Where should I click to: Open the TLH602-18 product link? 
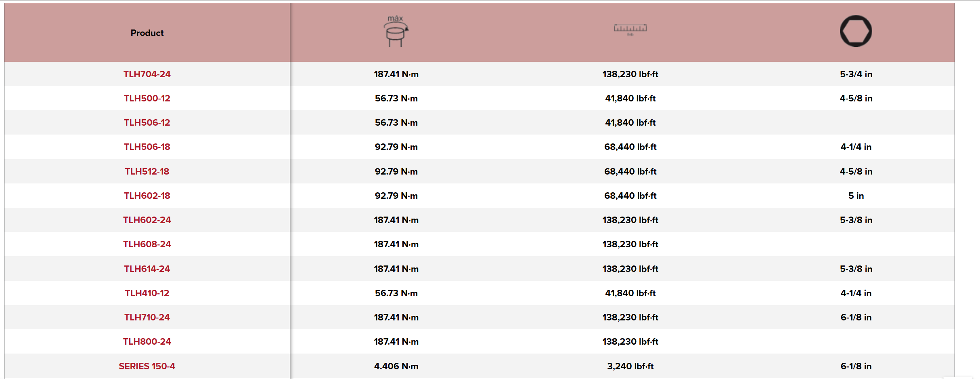[147, 196]
